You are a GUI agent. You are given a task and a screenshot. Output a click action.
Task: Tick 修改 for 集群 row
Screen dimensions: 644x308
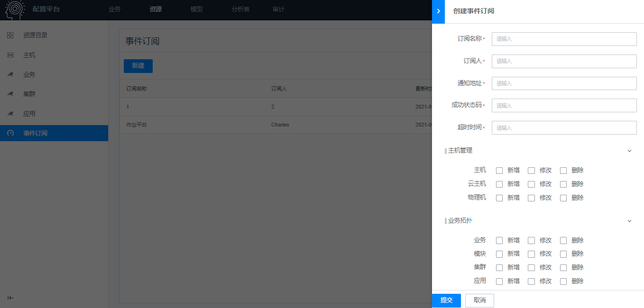tap(531, 268)
